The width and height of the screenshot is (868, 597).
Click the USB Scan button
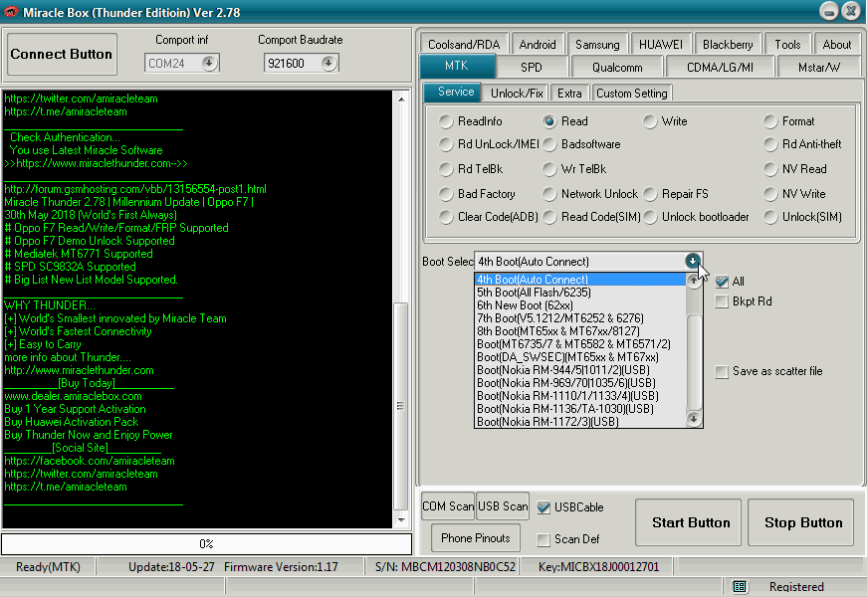[503, 506]
